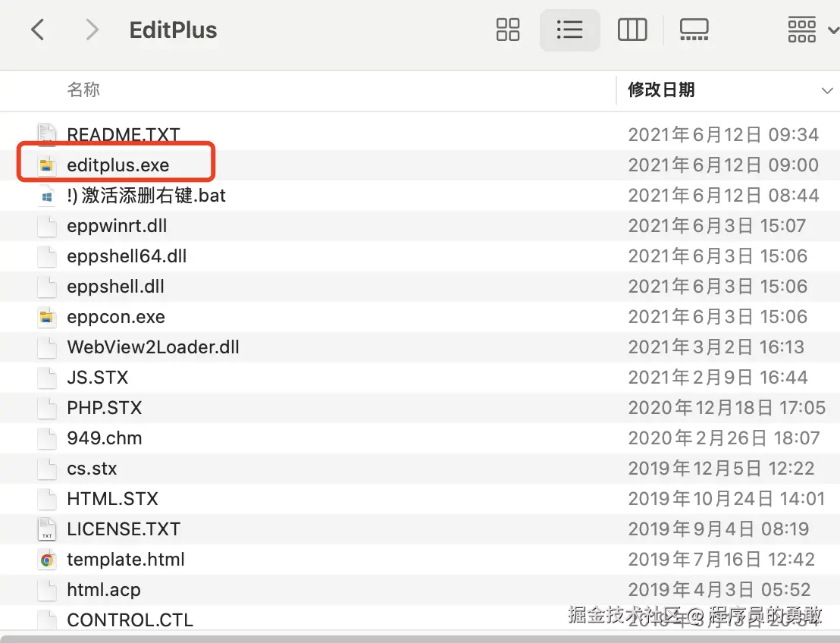The image size is (840, 643).
Task: Click the html.acp file icon
Action: [x=47, y=590]
